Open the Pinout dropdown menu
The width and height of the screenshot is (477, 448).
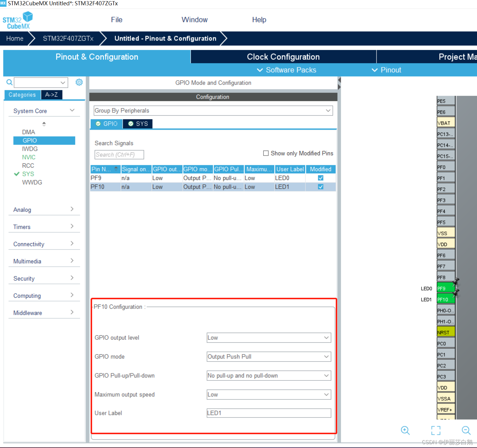pyautogui.click(x=386, y=70)
